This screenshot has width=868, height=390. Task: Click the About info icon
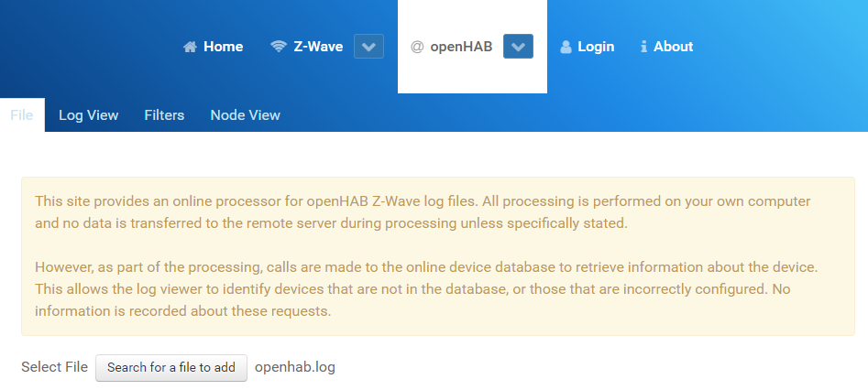(x=644, y=47)
